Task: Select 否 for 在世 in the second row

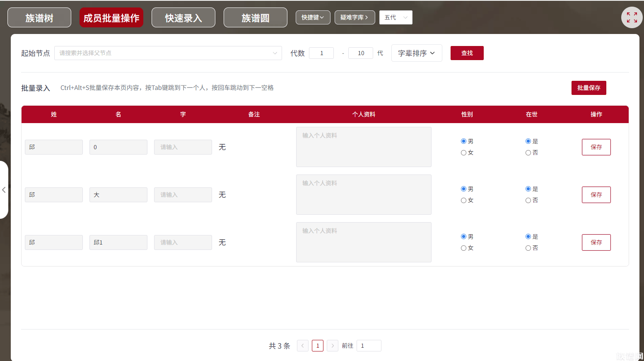Action: pos(528,200)
